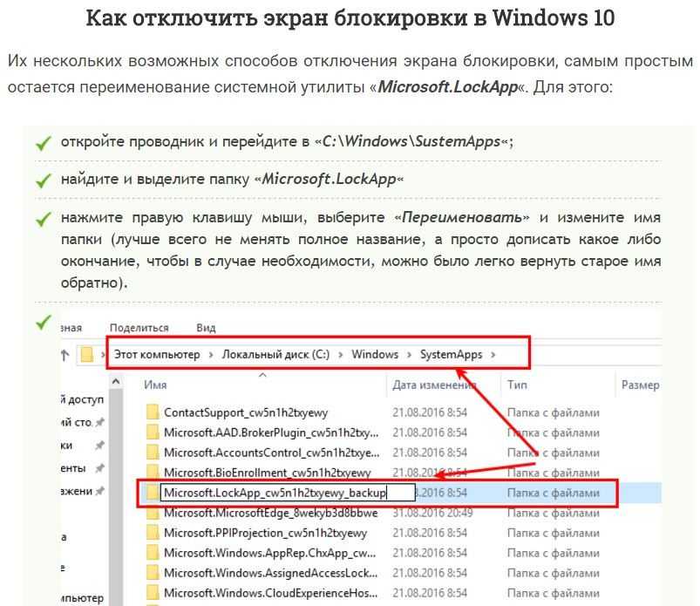Screen dimensions: 700x606
Task: Sort by the Тип column header
Action: [517, 385]
